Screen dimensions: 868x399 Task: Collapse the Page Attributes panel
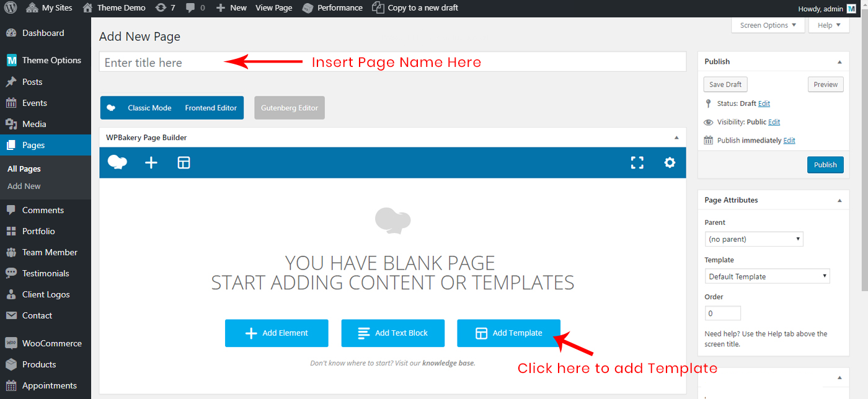[x=839, y=201]
